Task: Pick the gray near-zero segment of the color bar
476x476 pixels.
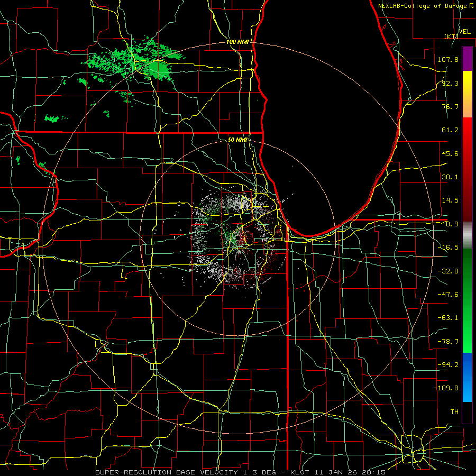Action: click(467, 235)
